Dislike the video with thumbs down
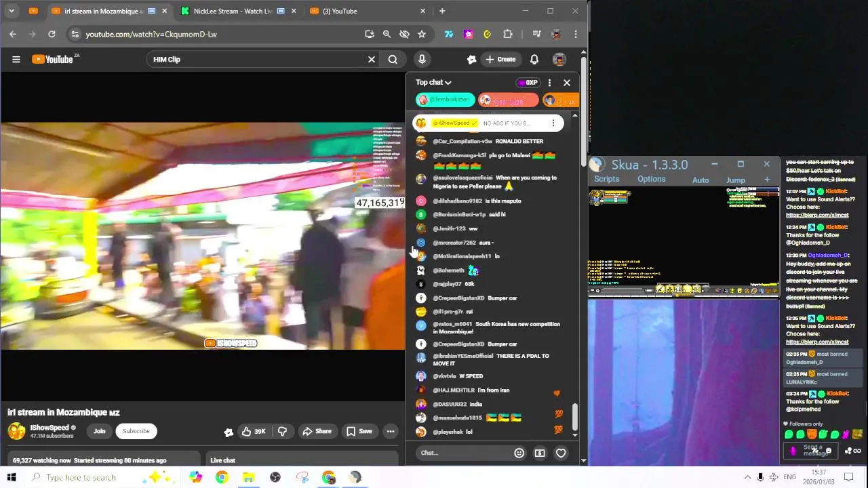Screen dimensions: 868x488 click(x=282, y=431)
